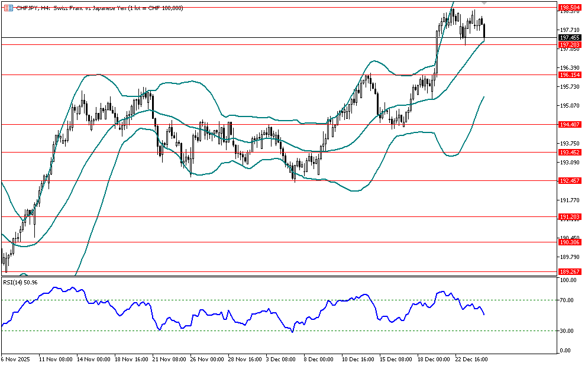This screenshot has width=588, height=366.
Task: Click the latest candlestick on the chart
Action: pyautogui.click(x=484, y=32)
